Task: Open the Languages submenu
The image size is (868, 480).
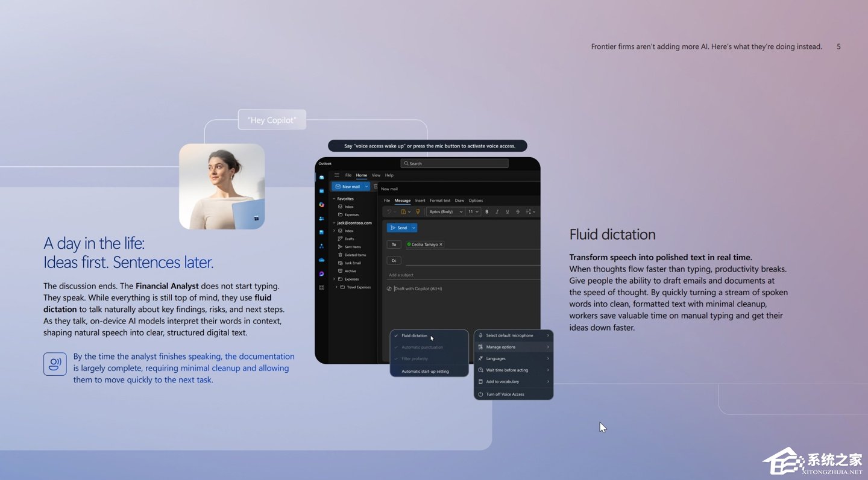Action: (x=514, y=358)
